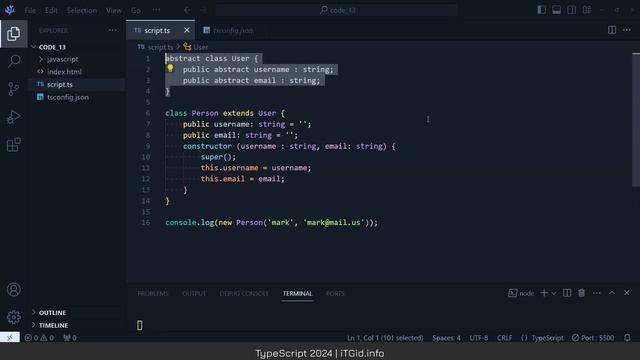Open Explorer views and more actions ellipsis
Image resolution: width=640 pixels, height=360 pixels.
pyautogui.click(x=112, y=30)
